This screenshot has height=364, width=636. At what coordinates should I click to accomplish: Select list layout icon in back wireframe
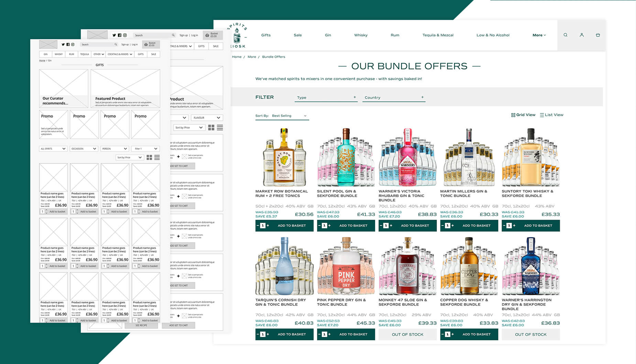[220, 128]
